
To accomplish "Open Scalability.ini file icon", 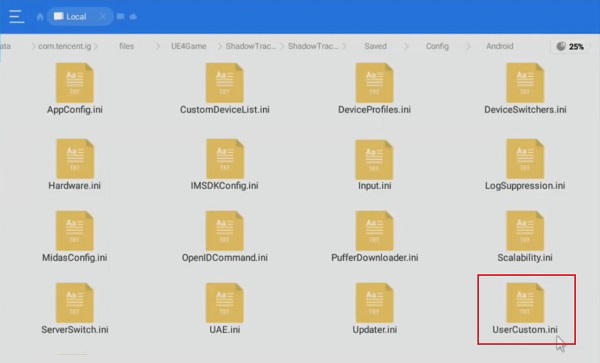I will (525, 231).
